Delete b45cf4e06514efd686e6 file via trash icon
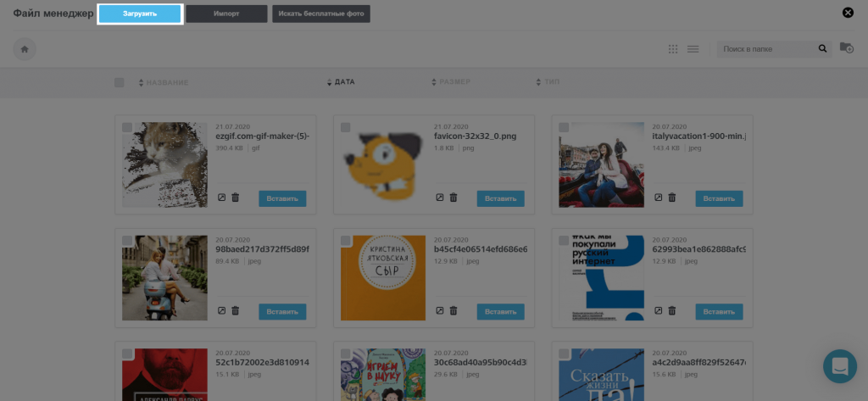 coord(453,311)
